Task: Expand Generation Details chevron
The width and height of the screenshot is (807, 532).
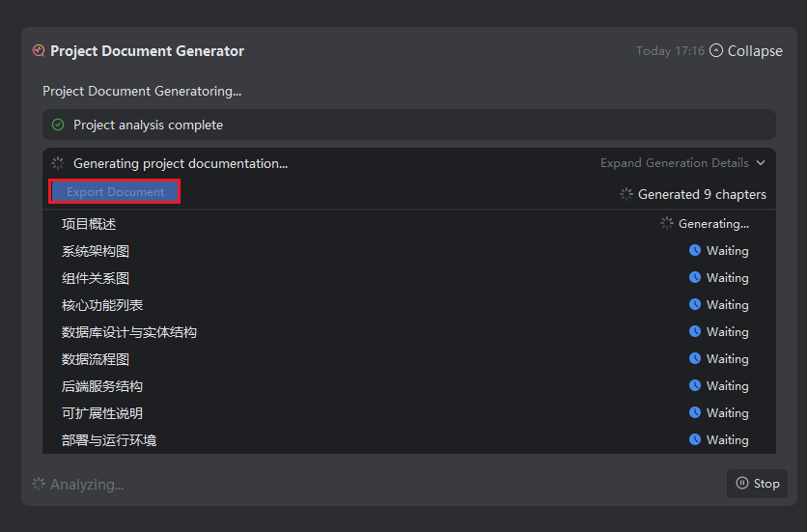Action: 761,163
